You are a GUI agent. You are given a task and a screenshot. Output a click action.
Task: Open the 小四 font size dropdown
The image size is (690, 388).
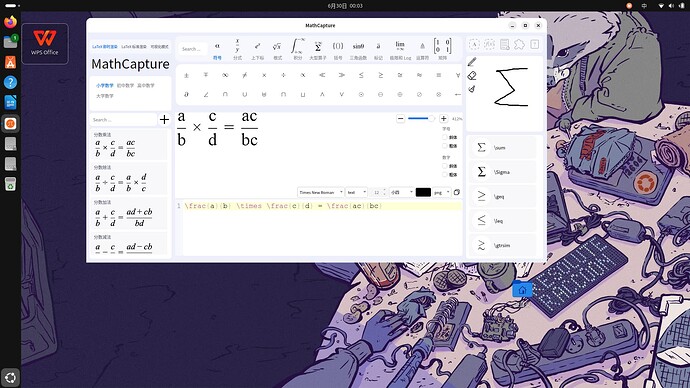coord(401,192)
